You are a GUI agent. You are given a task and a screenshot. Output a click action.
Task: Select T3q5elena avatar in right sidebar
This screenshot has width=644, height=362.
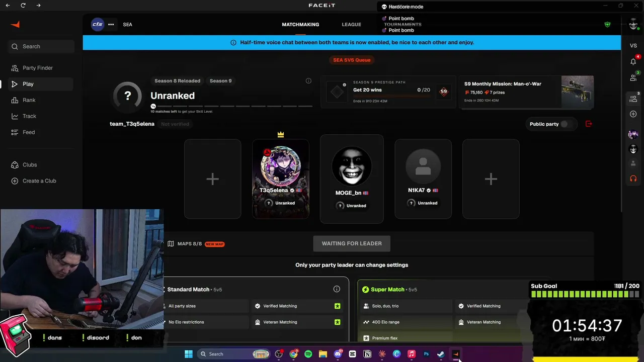[x=633, y=134]
